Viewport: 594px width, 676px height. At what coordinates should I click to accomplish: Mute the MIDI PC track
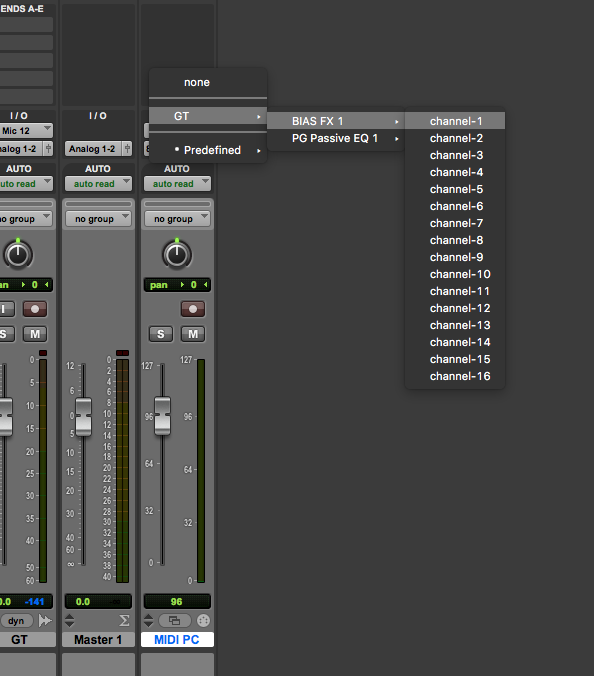click(x=193, y=334)
